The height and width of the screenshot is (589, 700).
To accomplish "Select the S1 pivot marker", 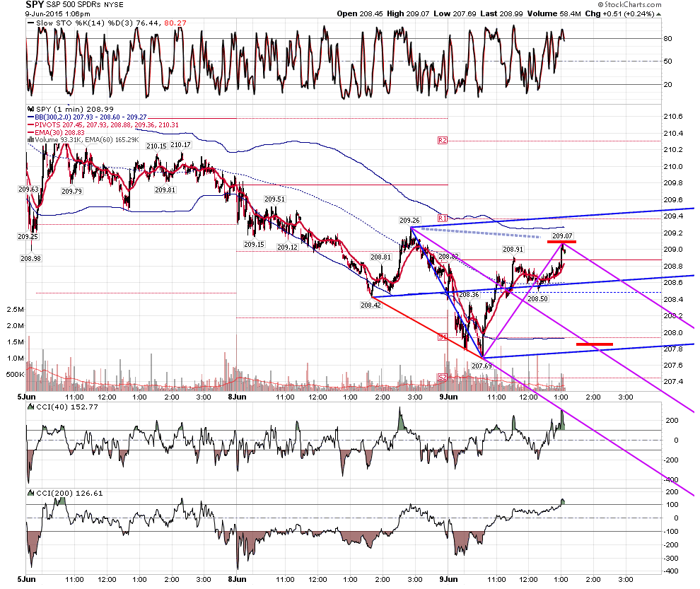I will [x=442, y=337].
